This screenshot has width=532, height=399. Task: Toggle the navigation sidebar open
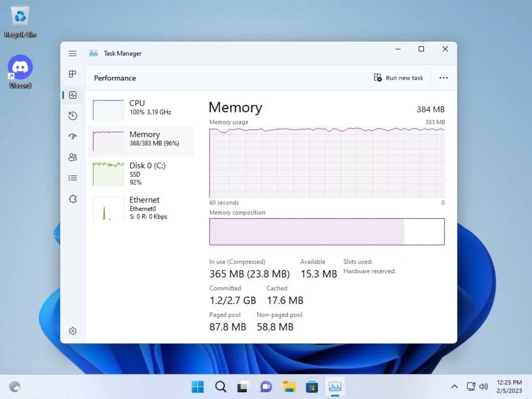[73, 53]
